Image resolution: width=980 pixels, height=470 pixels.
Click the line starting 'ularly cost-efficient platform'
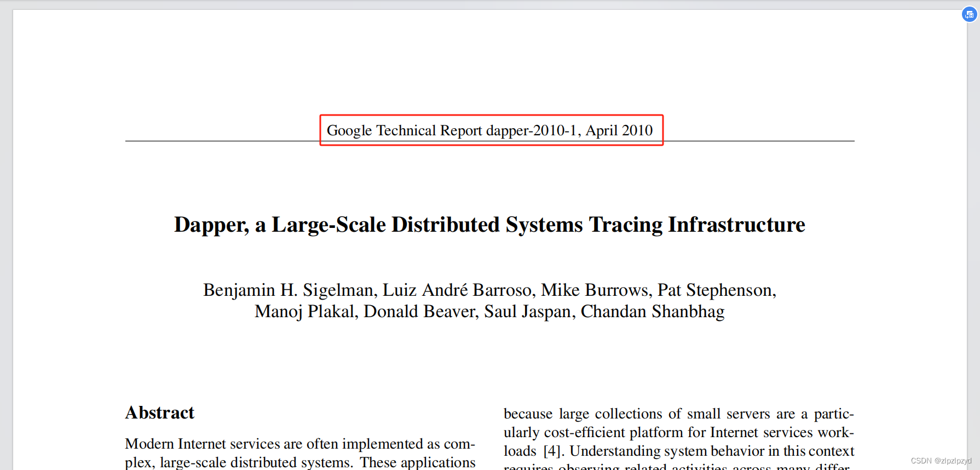pos(679,432)
